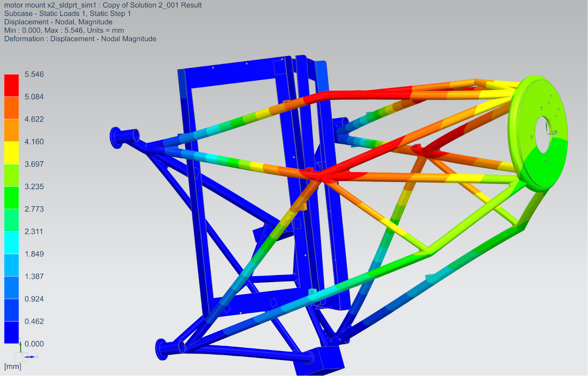This screenshot has height=376, width=588.
Task: Click the 2.311 value label in the legend
Action: click(33, 231)
